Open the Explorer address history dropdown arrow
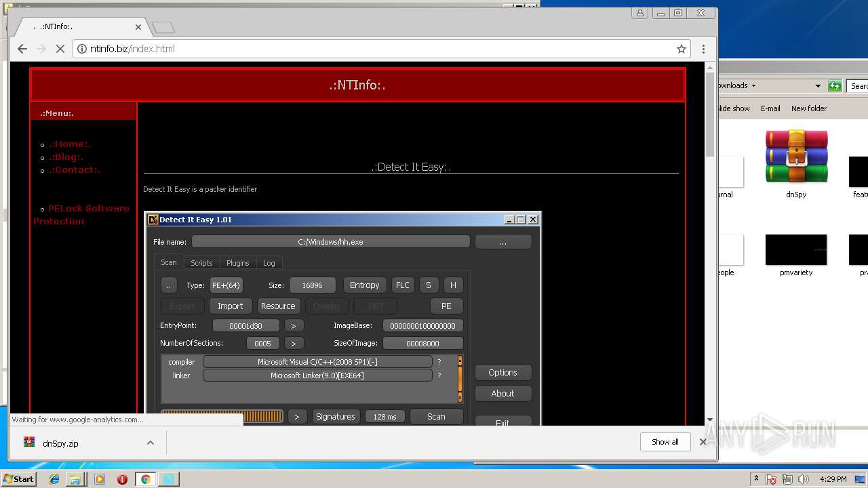 (x=818, y=86)
